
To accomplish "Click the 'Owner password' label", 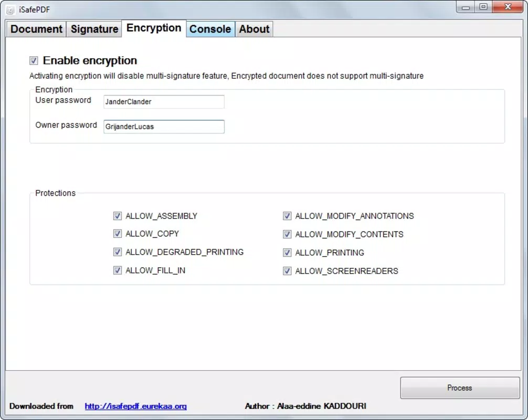I will 66,125.
